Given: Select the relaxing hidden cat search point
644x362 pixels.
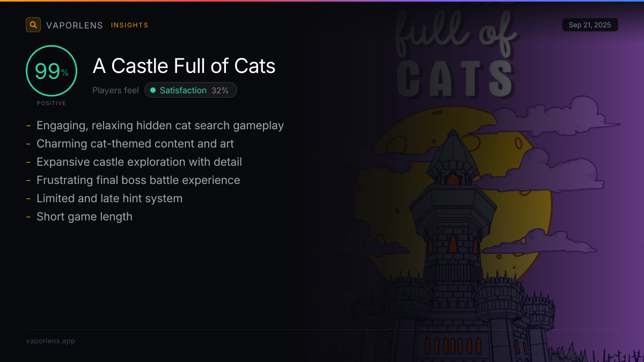Looking at the screenshot, I should [x=160, y=125].
